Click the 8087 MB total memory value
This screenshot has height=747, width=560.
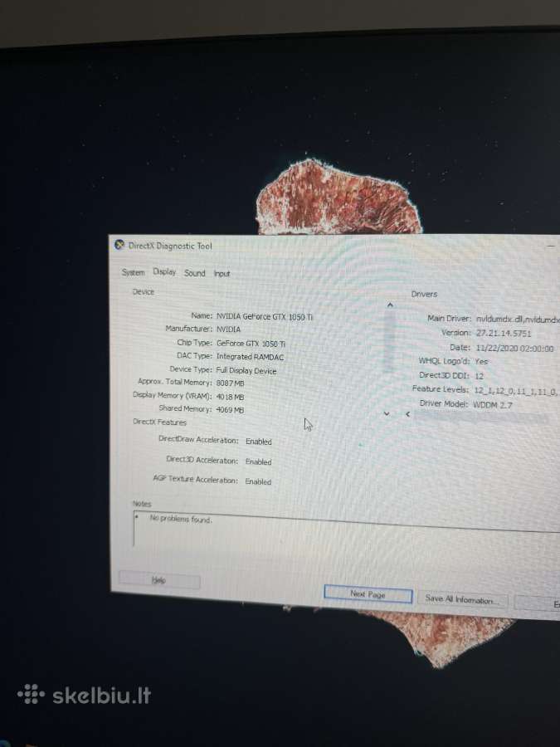coord(230,383)
